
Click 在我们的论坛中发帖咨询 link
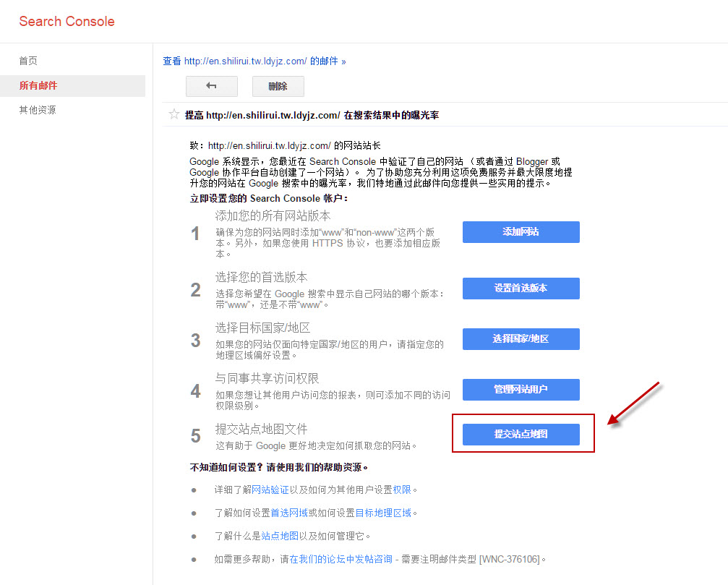point(341,559)
